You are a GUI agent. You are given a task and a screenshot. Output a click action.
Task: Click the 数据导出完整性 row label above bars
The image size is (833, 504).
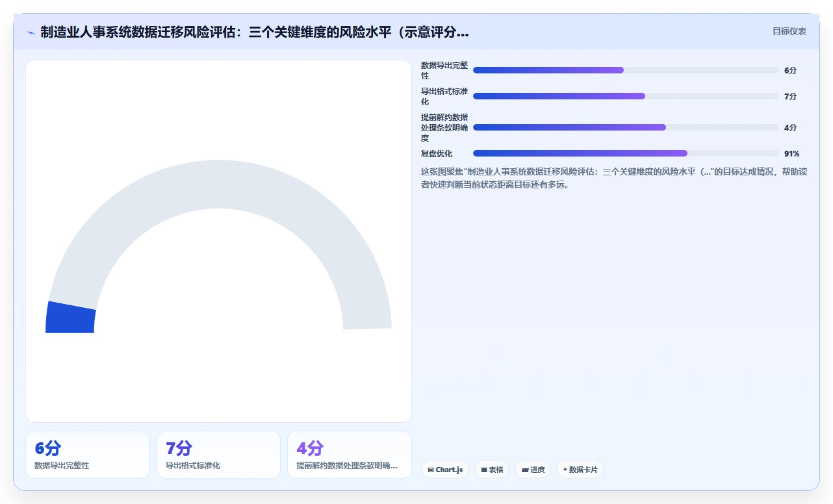click(x=444, y=71)
